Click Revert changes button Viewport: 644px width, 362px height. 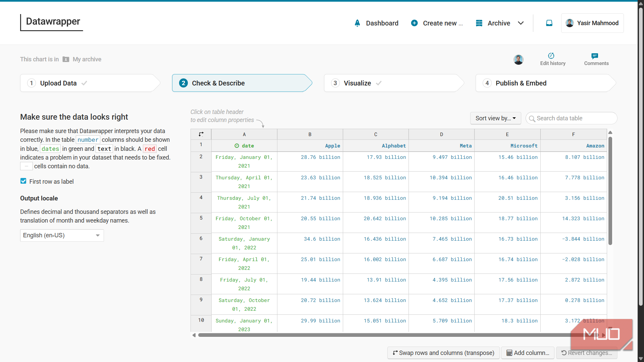click(x=587, y=353)
